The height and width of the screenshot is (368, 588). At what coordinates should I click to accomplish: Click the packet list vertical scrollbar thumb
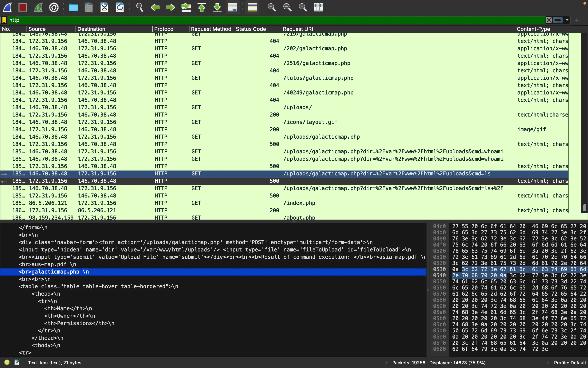585,208
